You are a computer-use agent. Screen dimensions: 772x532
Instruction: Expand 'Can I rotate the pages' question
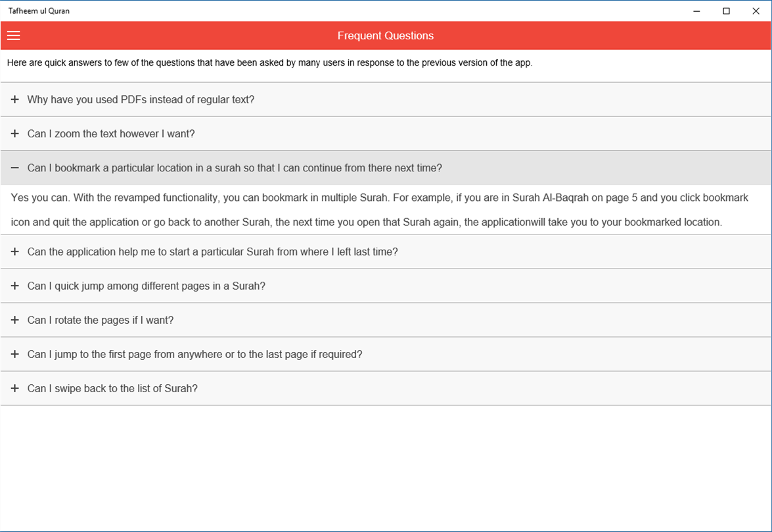pyautogui.click(x=101, y=321)
